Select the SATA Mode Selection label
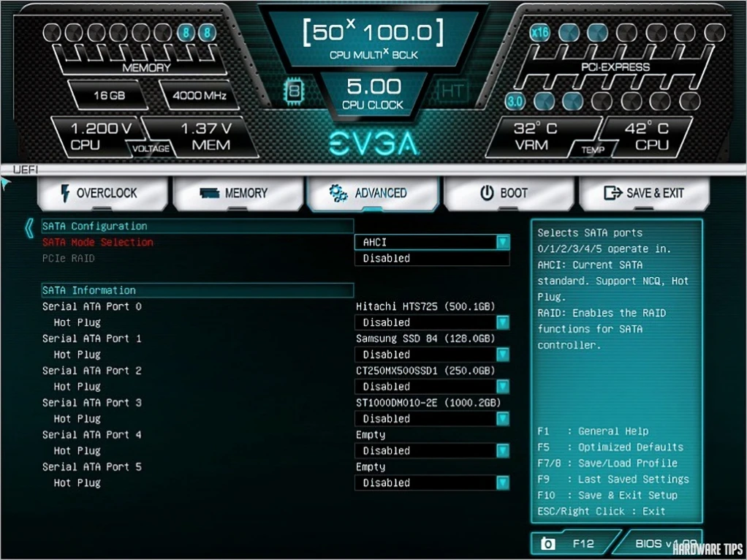Viewport: 747px width, 560px height. click(x=98, y=242)
